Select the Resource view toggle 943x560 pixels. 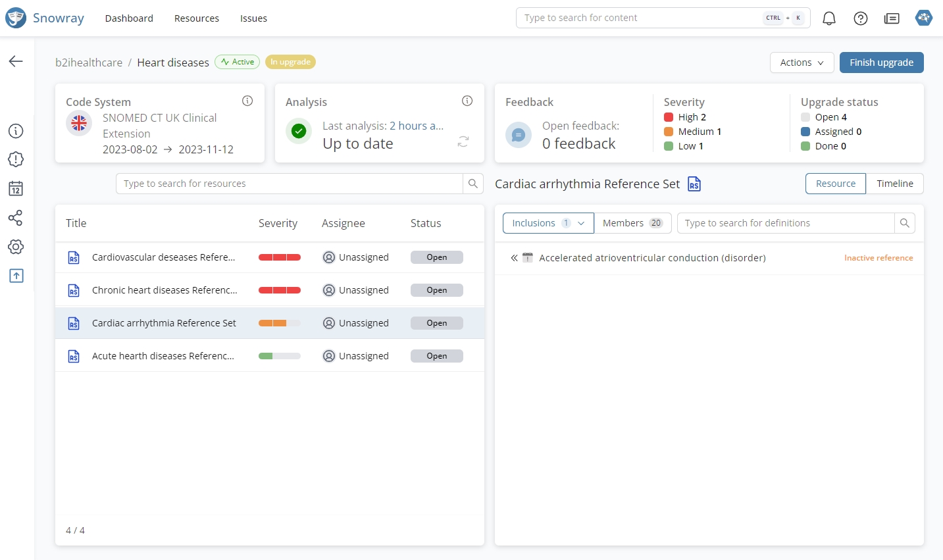coord(835,184)
